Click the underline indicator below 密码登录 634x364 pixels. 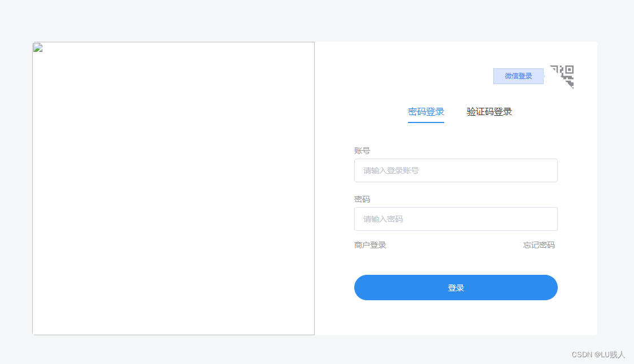425,121
